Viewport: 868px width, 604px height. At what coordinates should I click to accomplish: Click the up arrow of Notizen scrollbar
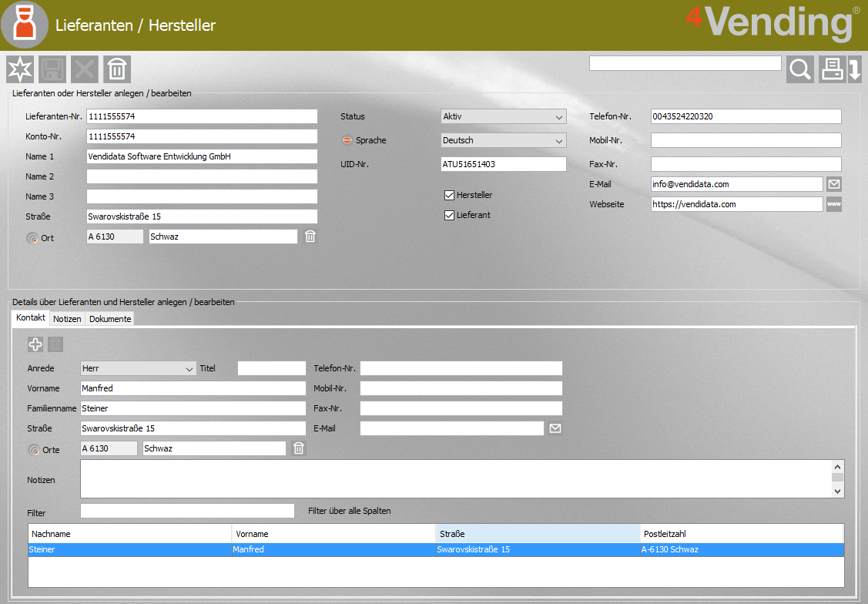click(837, 467)
